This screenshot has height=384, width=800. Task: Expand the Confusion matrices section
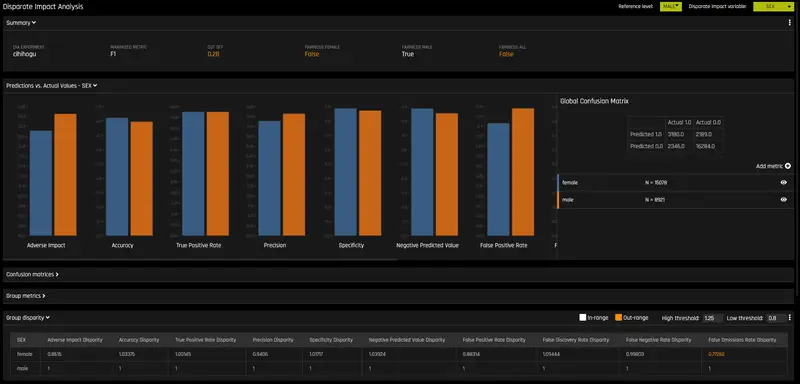point(32,274)
